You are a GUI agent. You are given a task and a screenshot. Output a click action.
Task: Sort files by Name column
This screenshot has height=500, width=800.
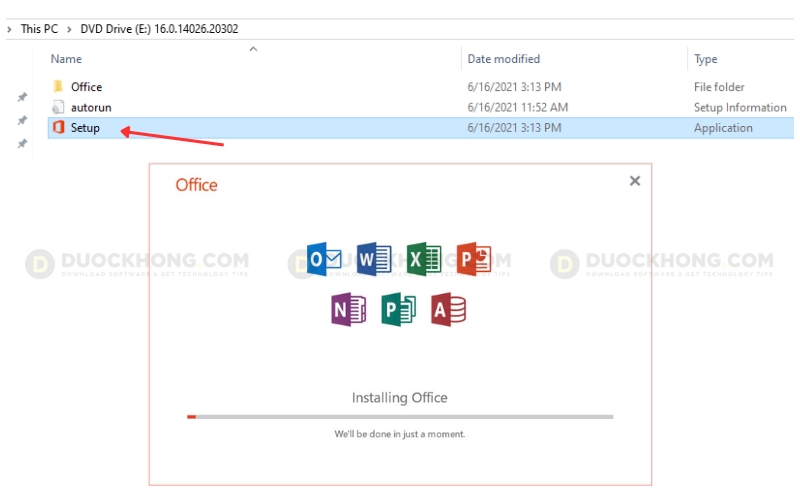click(x=66, y=59)
